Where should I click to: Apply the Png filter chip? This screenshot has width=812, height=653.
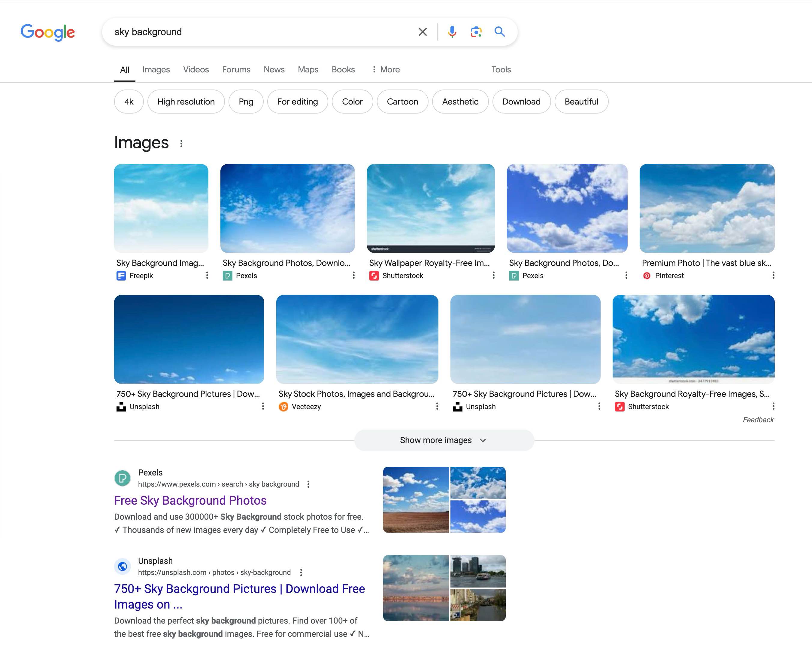click(246, 102)
